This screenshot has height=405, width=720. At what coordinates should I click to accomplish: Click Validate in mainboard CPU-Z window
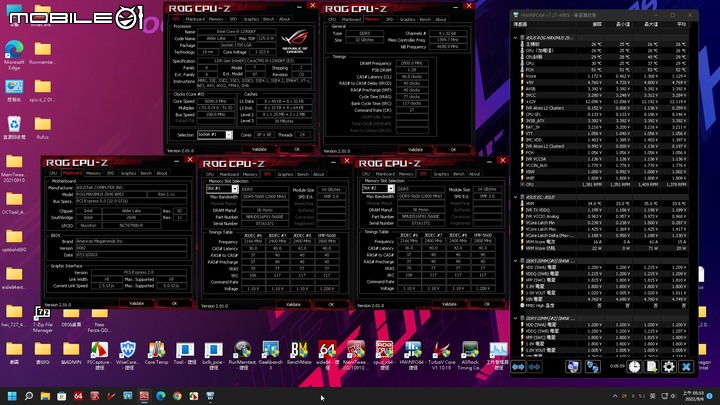136,304
